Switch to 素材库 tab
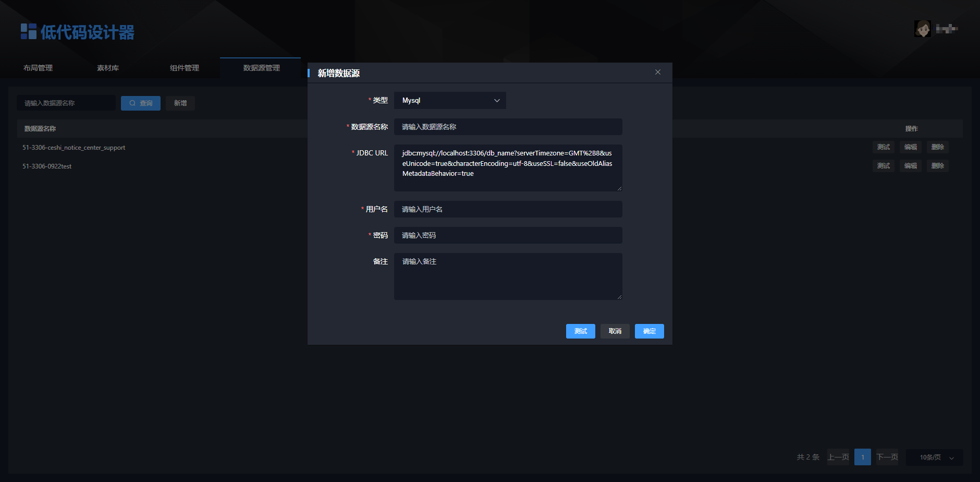The image size is (980, 482). (108, 68)
